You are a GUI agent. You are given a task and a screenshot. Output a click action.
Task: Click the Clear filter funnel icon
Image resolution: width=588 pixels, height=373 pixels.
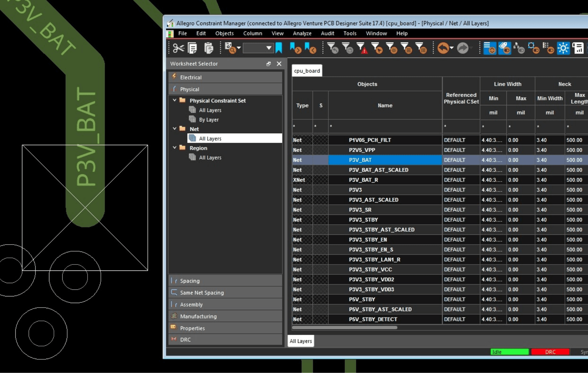333,48
